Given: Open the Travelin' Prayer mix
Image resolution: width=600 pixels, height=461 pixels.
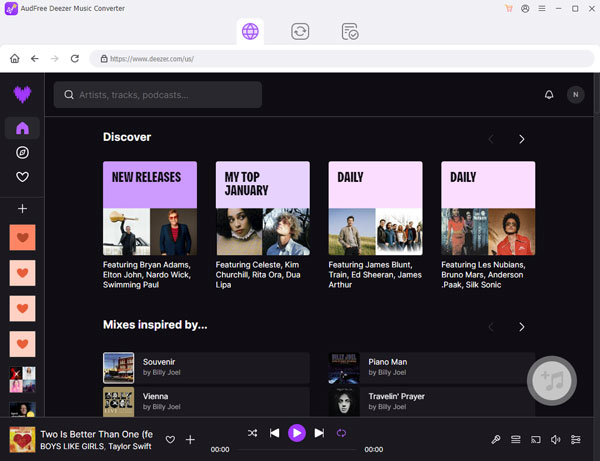Looking at the screenshot, I should coord(432,401).
